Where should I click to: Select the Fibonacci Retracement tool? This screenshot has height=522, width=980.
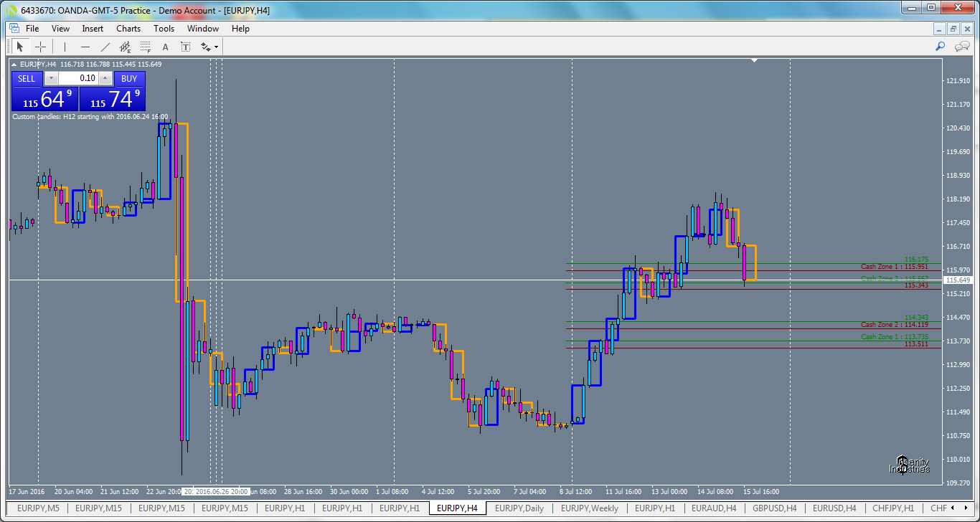pyautogui.click(x=144, y=47)
